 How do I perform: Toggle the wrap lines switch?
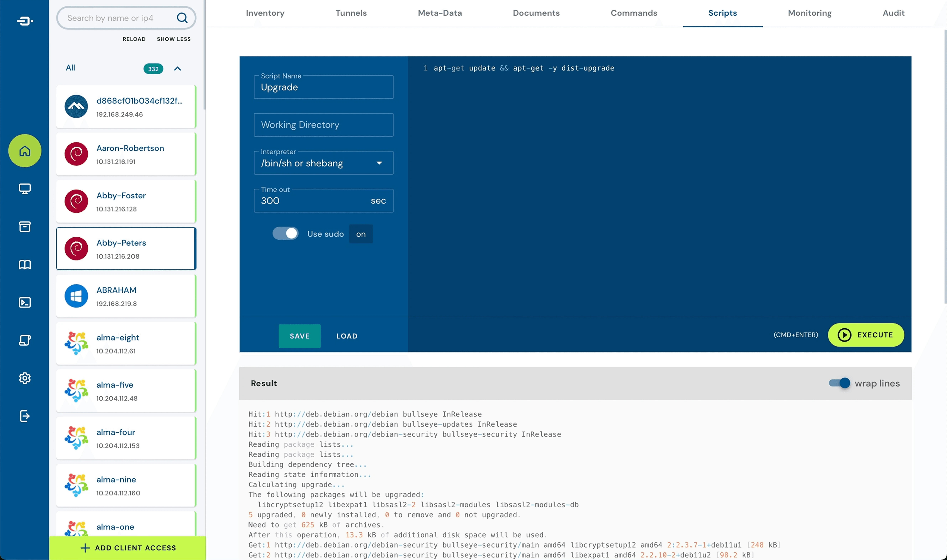tap(839, 383)
